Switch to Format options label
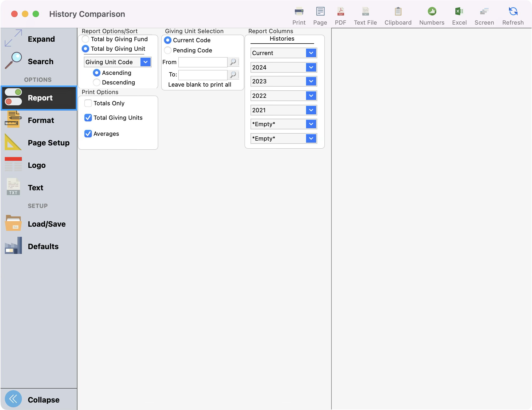This screenshot has width=532, height=410. [41, 120]
